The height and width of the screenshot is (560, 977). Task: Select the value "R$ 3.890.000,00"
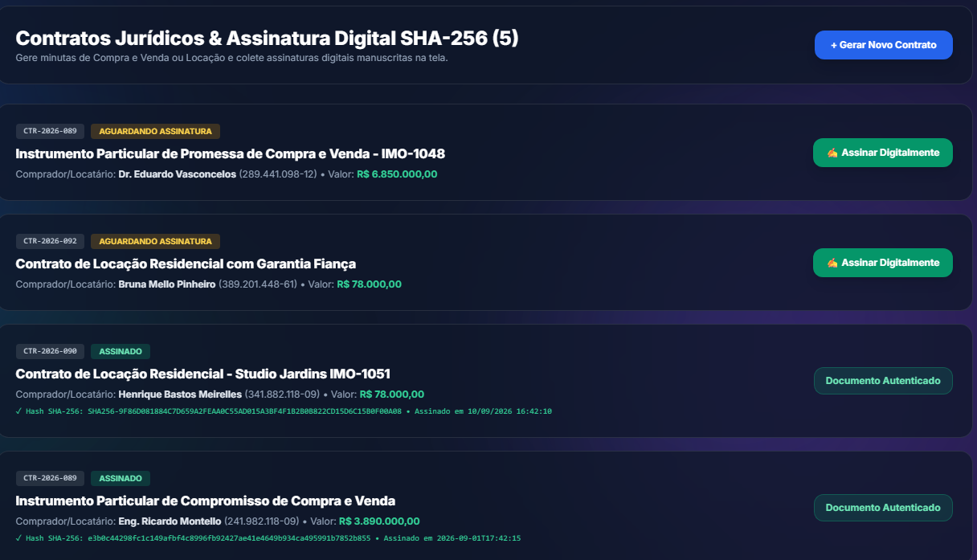coord(379,521)
